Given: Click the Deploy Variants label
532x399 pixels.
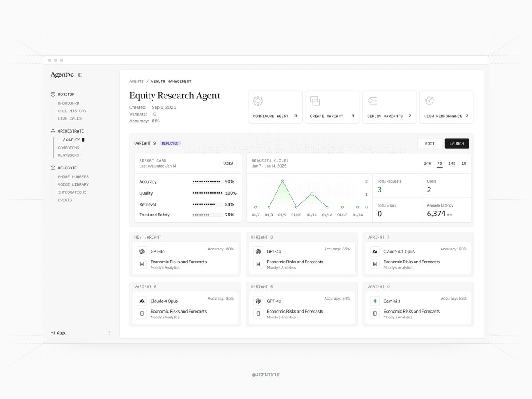Looking at the screenshot, I should pyautogui.click(x=385, y=116).
